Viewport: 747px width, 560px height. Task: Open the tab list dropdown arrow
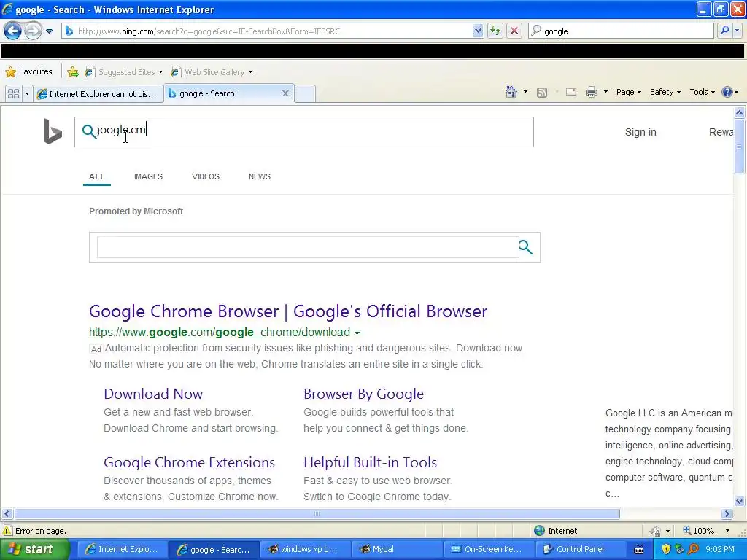pyautogui.click(x=27, y=93)
